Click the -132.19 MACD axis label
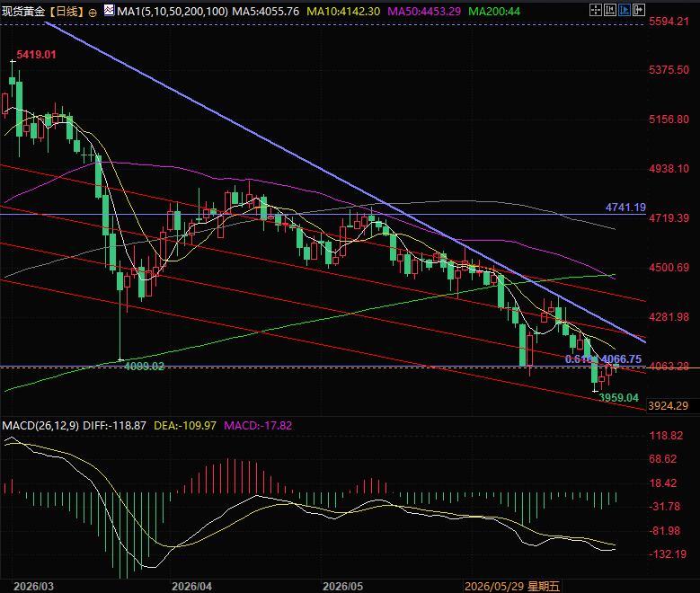 (668, 554)
